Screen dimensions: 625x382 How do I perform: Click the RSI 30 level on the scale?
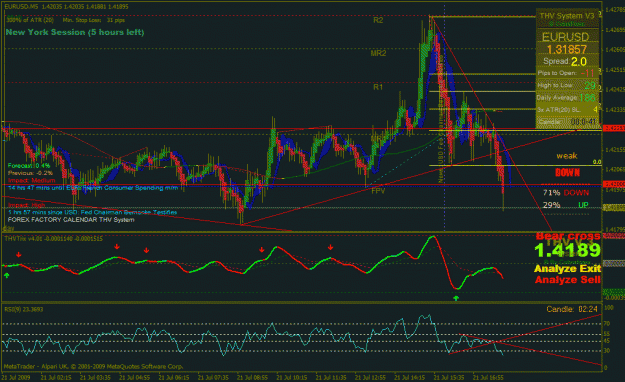tap(607, 351)
